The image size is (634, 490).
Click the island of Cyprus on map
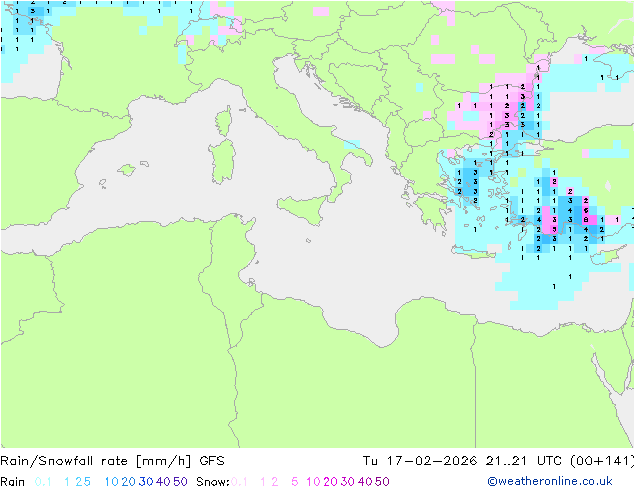coord(607,256)
